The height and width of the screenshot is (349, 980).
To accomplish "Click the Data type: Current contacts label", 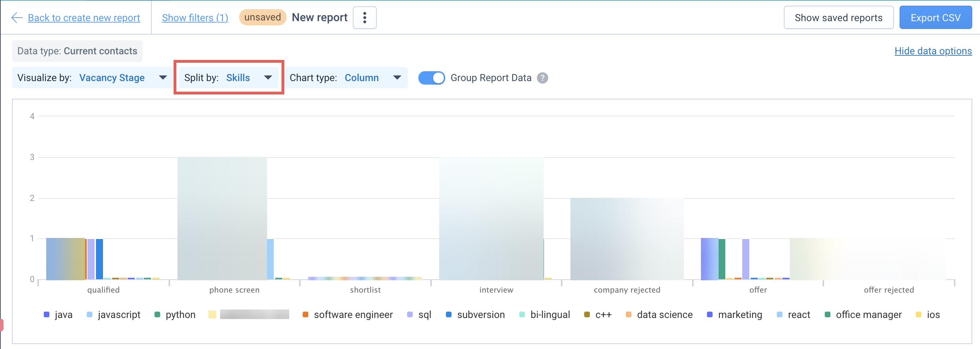I will coord(77,51).
